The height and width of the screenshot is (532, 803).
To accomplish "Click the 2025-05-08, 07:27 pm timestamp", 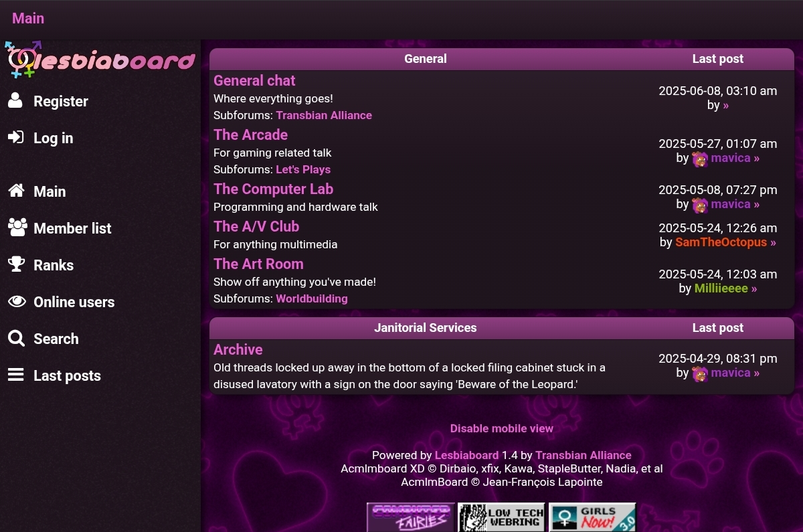I will [718, 189].
